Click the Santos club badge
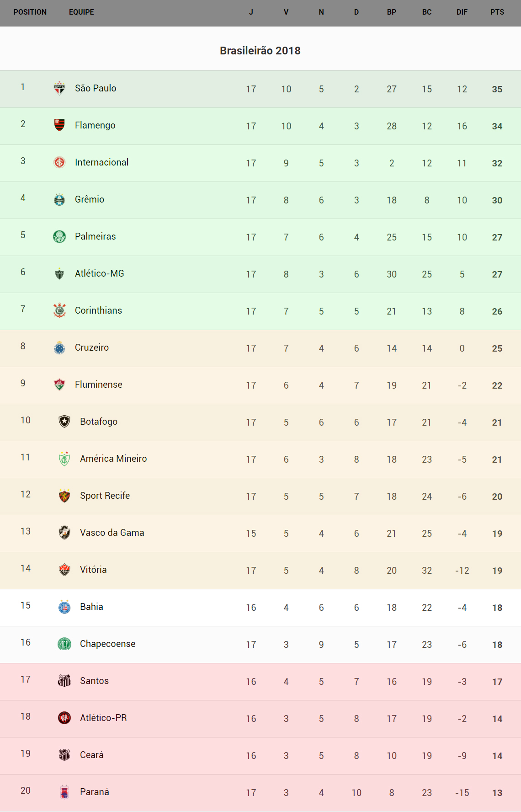The image size is (521, 812). coord(64,681)
